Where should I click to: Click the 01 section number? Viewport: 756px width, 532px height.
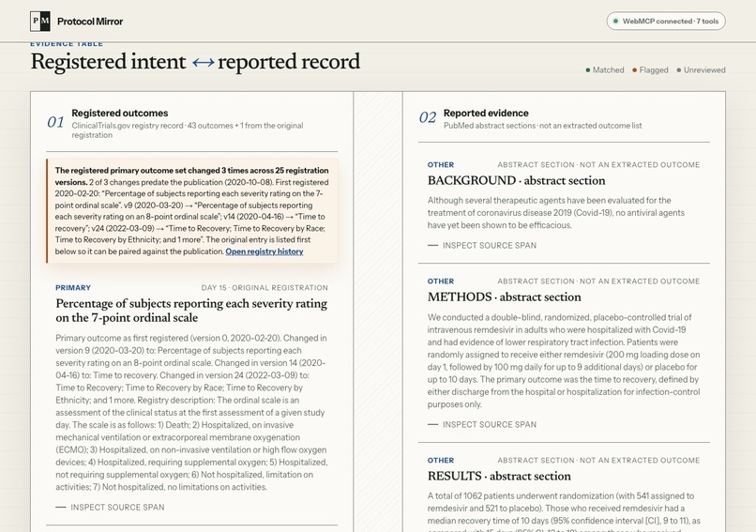click(x=55, y=122)
